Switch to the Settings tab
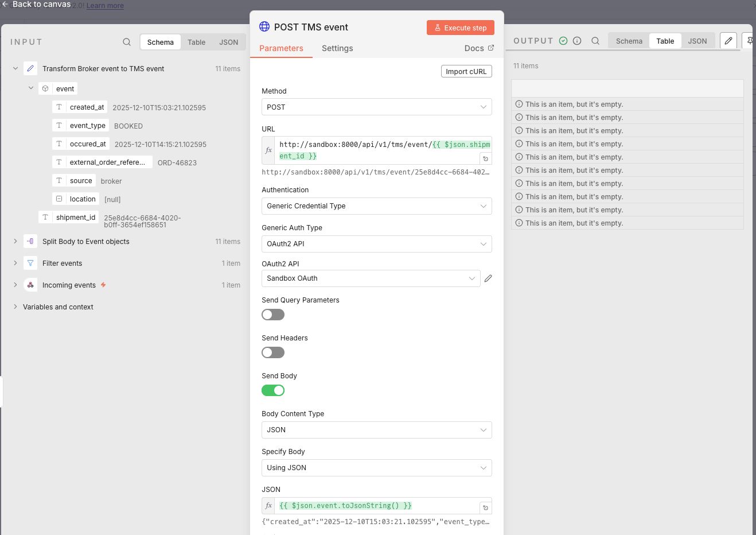The width and height of the screenshot is (756, 535). (337, 48)
